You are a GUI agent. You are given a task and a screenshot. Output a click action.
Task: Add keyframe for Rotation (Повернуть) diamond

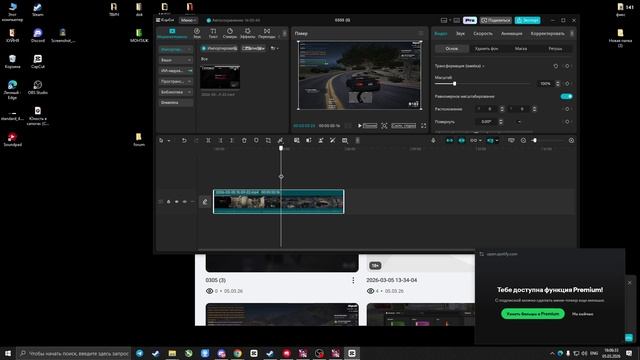click(x=567, y=122)
